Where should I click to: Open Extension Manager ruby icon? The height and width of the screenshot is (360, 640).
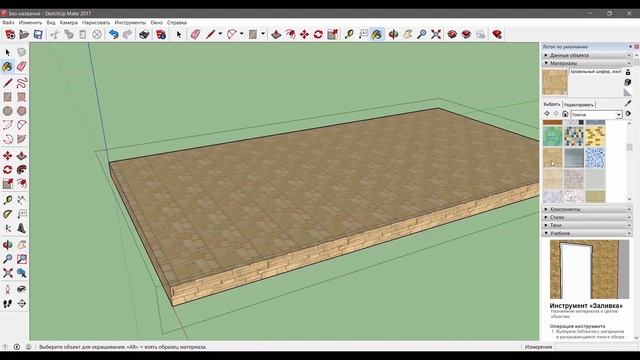pyautogui.click(x=497, y=34)
